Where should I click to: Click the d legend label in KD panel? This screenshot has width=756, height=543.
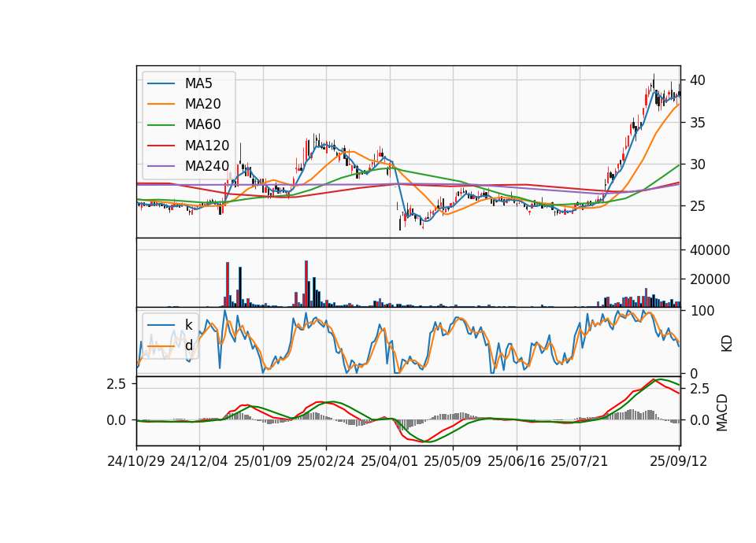point(189,345)
